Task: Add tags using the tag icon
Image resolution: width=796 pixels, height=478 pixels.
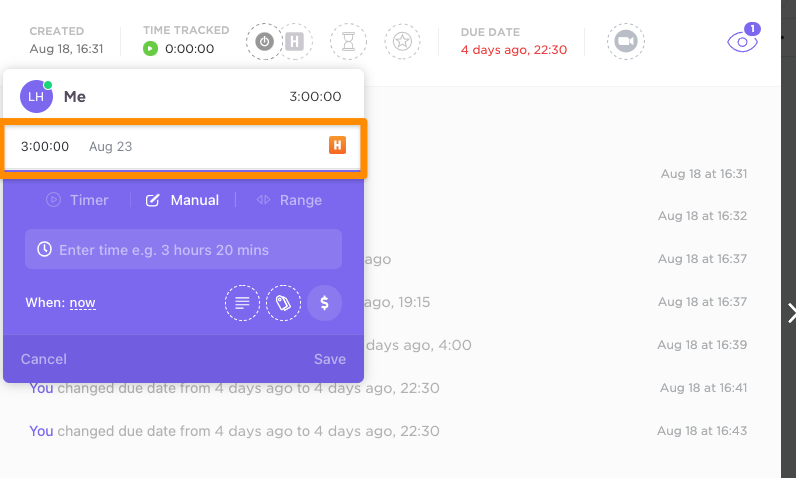Action: click(x=283, y=303)
